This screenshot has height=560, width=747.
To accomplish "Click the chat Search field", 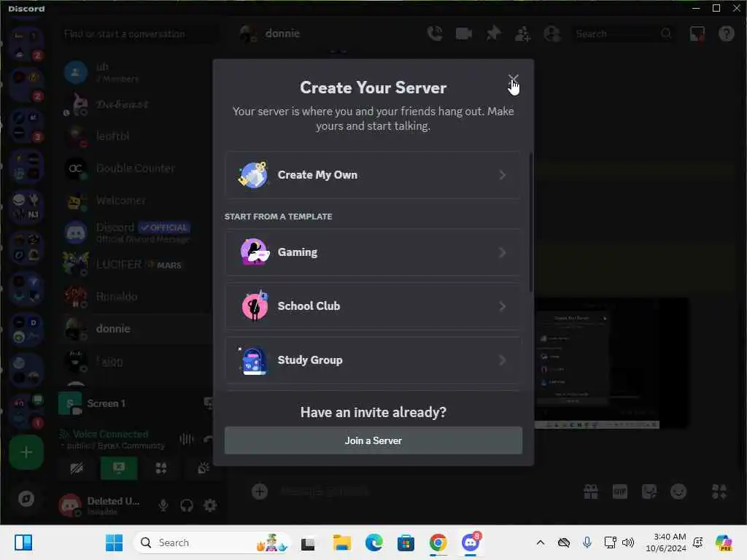I will click(x=623, y=34).
